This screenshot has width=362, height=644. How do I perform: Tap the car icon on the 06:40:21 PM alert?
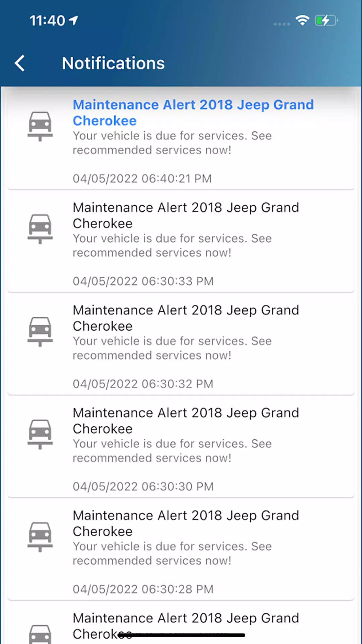(x=40, y=126)
